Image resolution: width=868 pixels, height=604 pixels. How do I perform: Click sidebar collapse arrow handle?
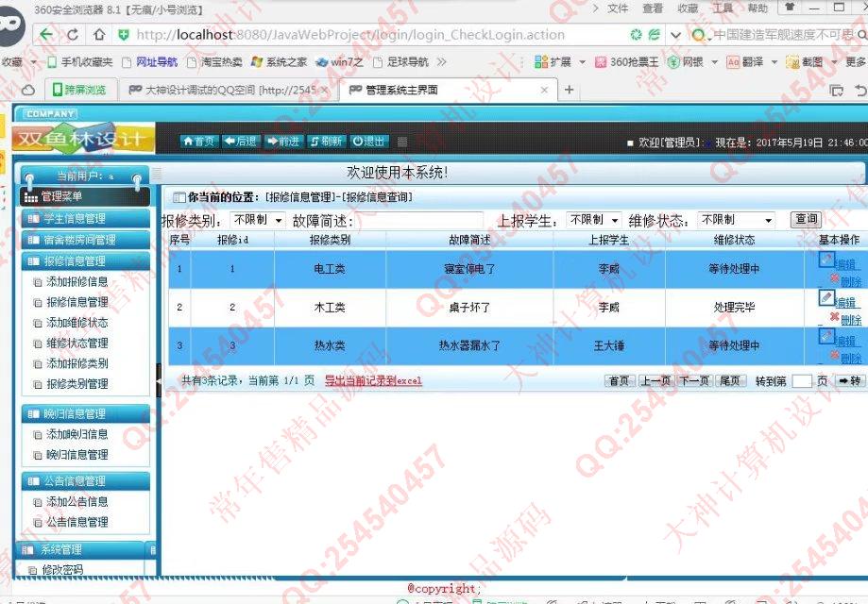coord(159,380)
